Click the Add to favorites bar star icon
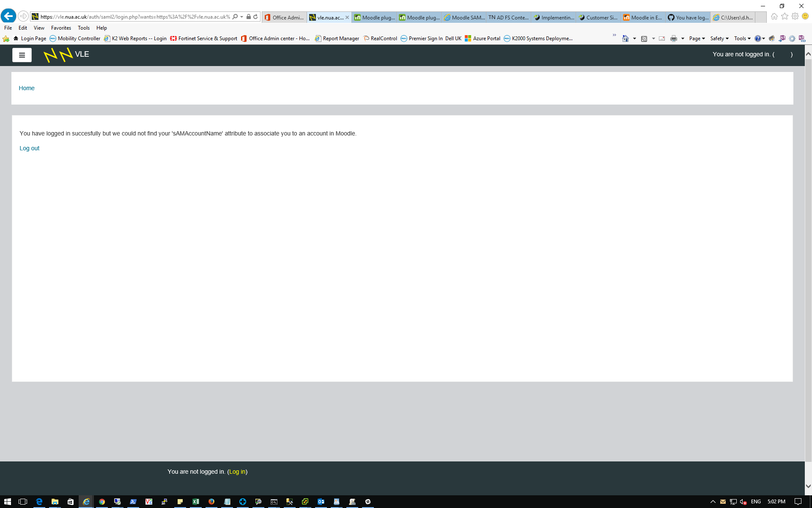This screenshot has height=508, width=812. [x=6, y=39]
